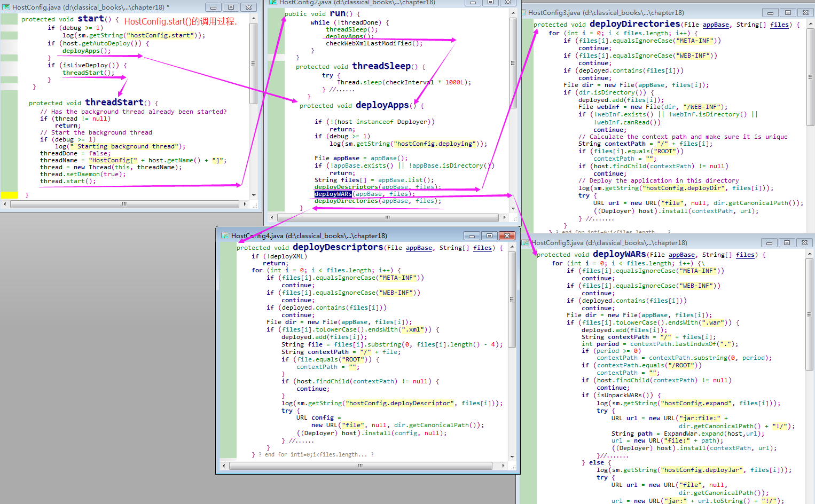Click the HostConfig3.java window document icon
Viewport: 815px width, 504px height.
click(524, 12)
